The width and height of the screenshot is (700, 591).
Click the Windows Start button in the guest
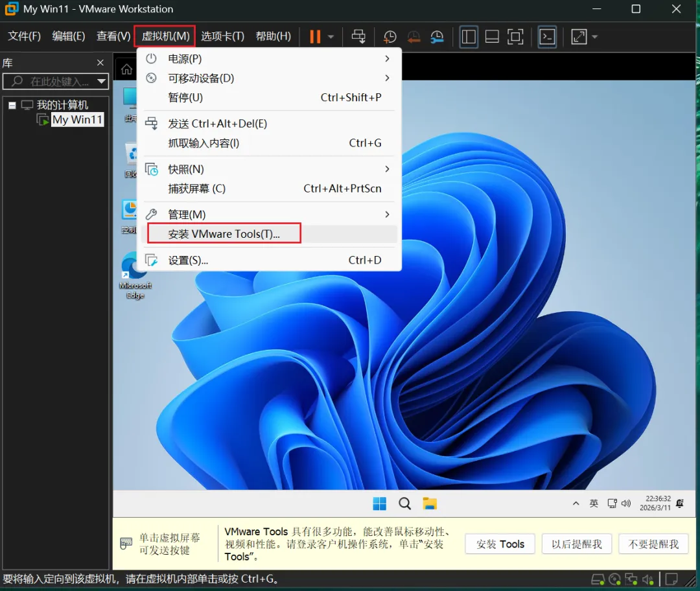(x=379, y=504)
